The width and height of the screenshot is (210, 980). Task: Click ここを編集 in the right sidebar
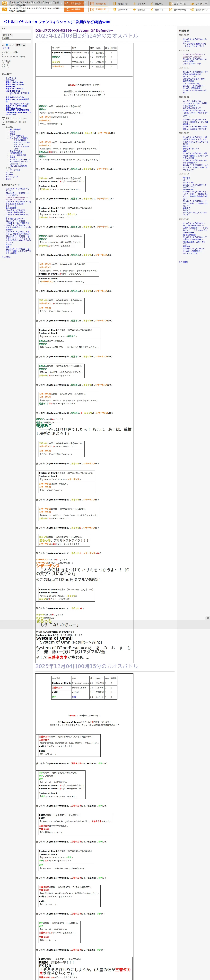[183, 262]
